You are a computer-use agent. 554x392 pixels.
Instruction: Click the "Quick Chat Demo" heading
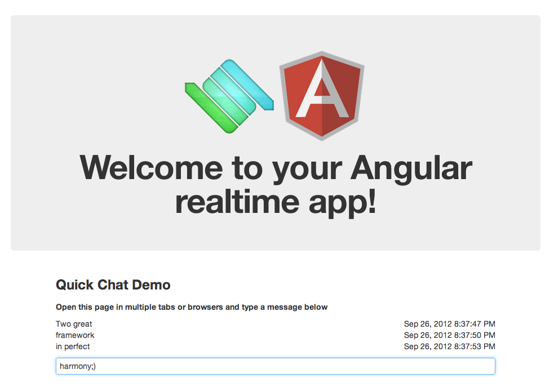point(113,284)
